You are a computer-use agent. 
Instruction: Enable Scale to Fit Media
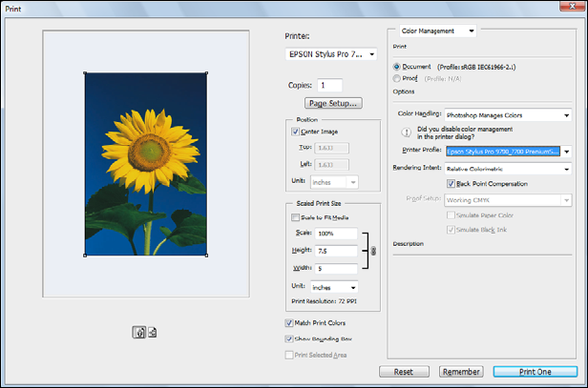coord(293,218)
